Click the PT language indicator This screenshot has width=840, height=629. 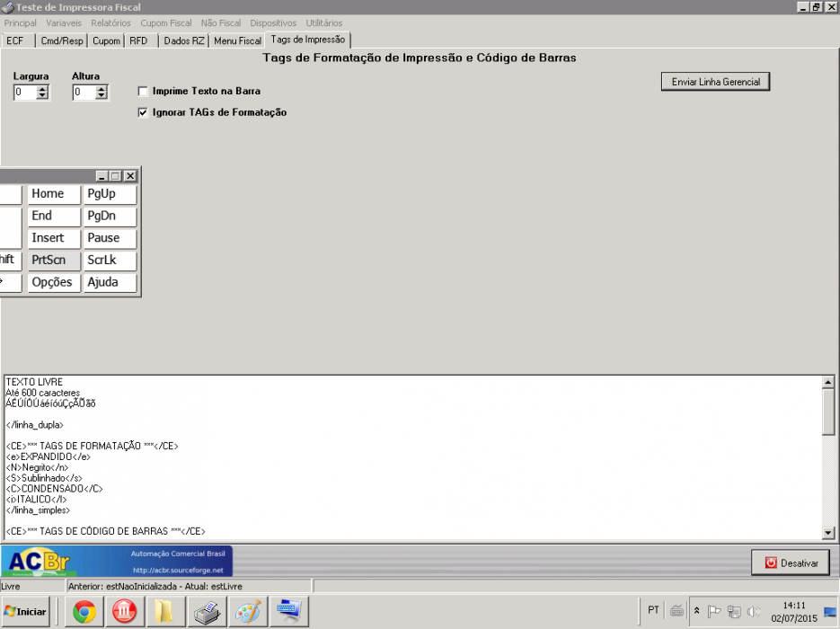coord(653,610)
